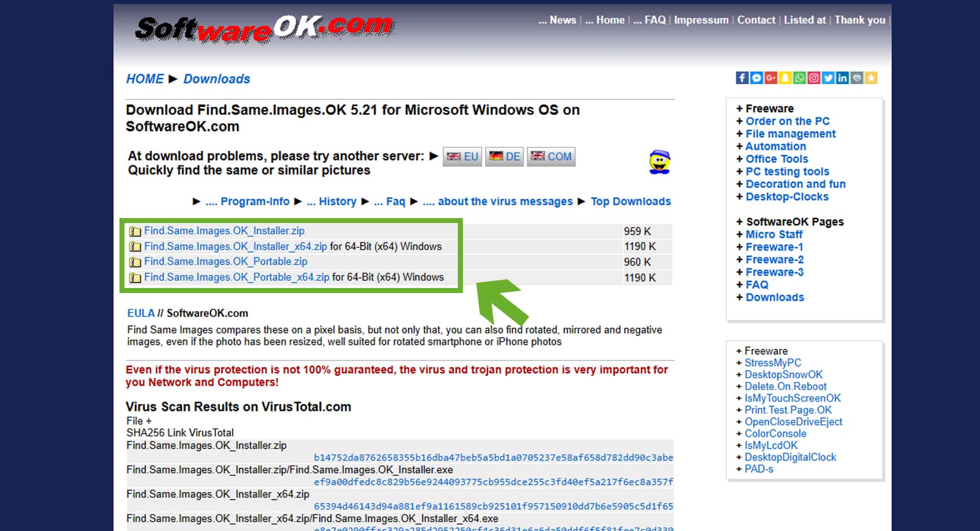Click HOME breadcrumb link
This screenshot has width=980, height=531.
pos(145,79)
